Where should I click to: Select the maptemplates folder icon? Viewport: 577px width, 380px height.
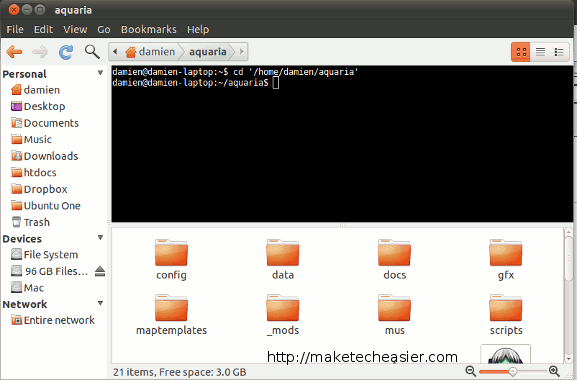[171, 308]
